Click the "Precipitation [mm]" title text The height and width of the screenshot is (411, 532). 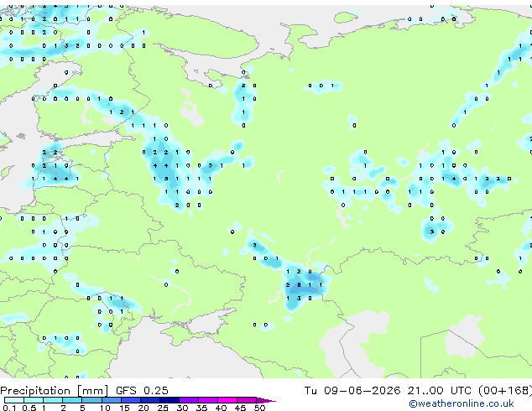(55, 391)
